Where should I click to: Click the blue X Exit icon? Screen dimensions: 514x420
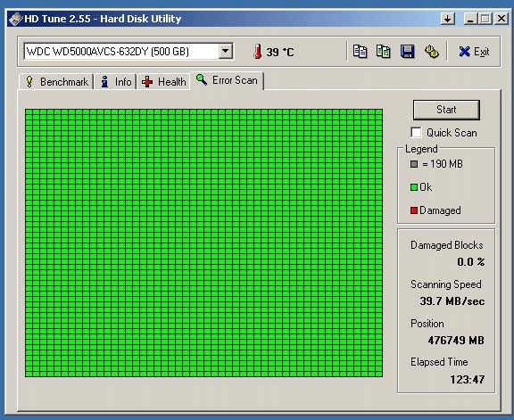(x=464, y=52)
